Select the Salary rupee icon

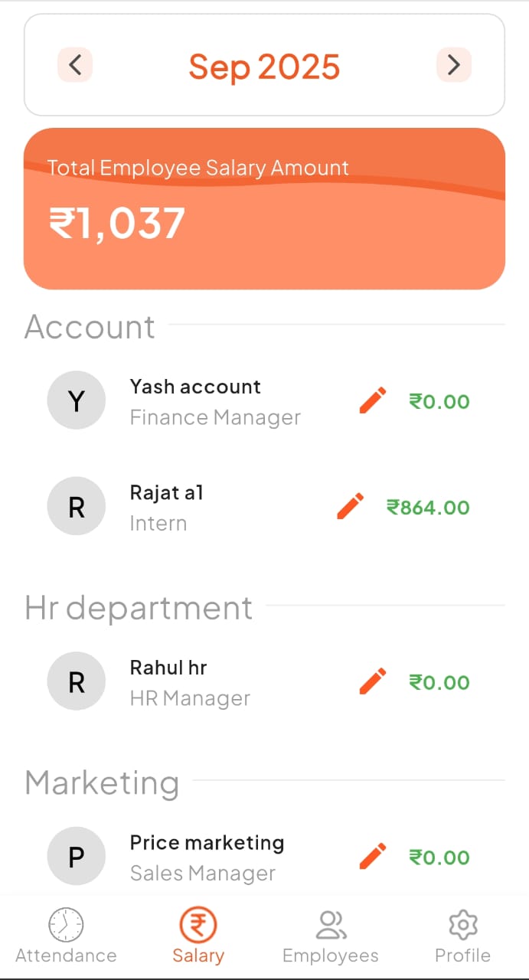pos(198,925)
